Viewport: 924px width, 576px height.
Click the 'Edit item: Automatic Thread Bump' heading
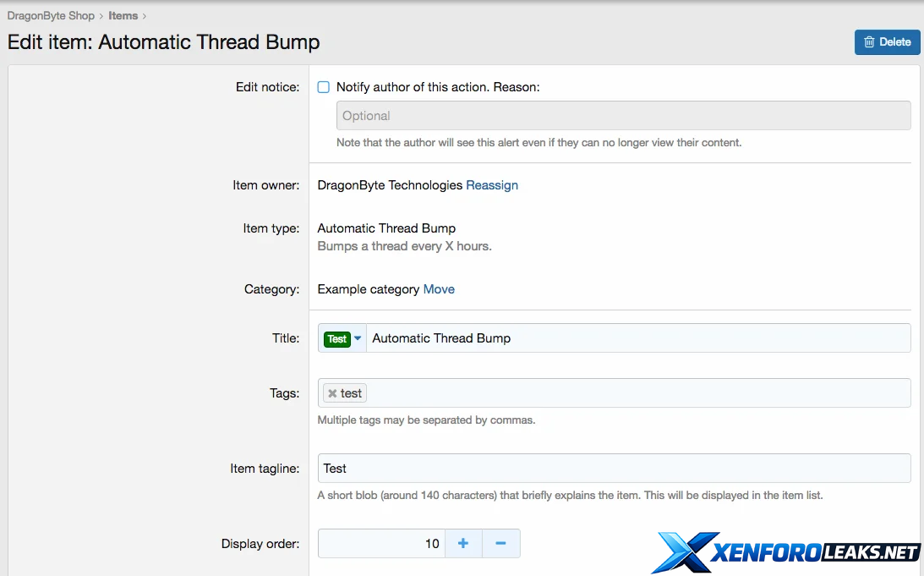[x=164, y=42]
